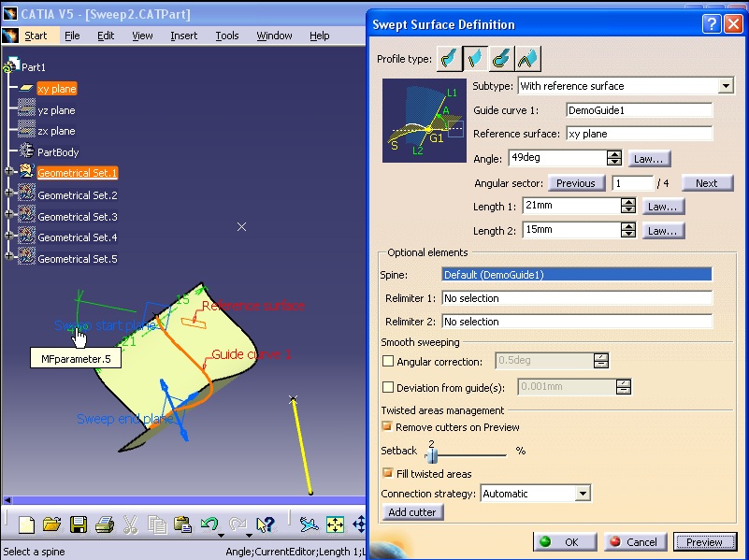Enable Fill twisted areas
Image resolution: width=749 pixels, height=560 pixels.
(x=386, y=473)
